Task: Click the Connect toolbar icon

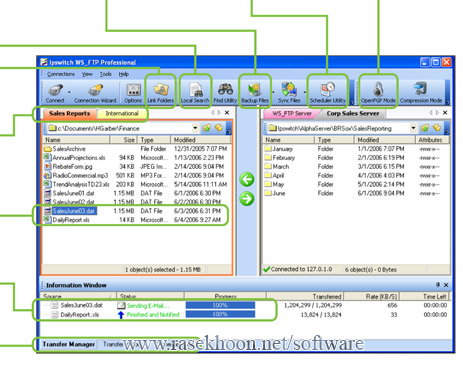Action: pos(55,93)
